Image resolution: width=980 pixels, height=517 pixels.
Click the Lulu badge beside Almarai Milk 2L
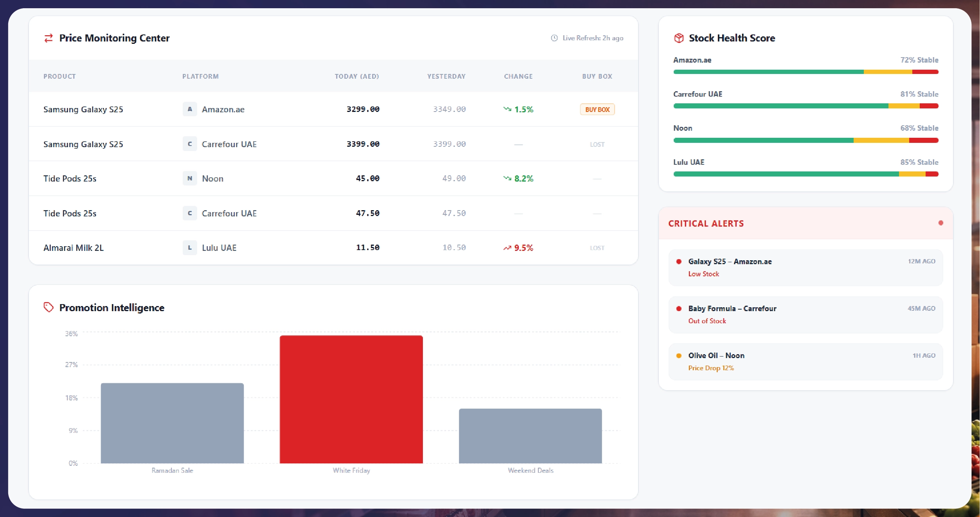190,247
